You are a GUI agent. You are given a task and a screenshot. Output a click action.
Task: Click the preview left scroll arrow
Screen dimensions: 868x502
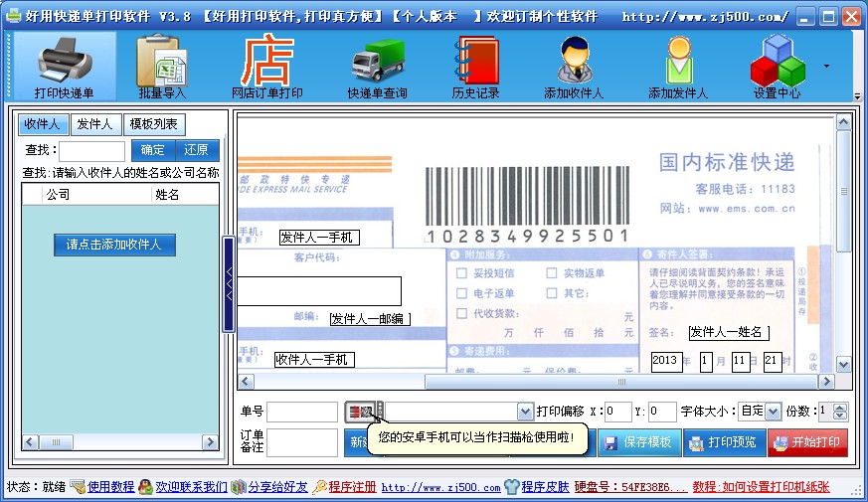[x=246, y=382]
